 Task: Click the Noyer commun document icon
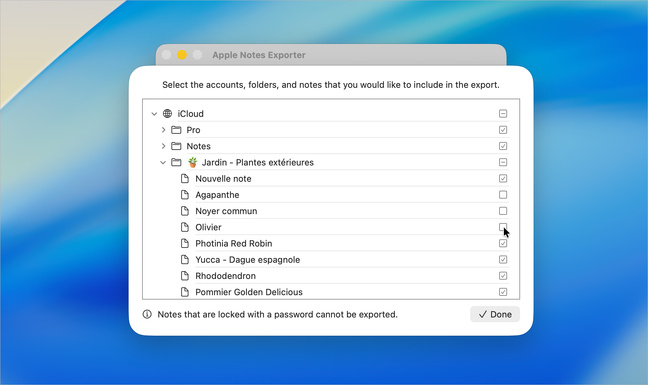pos(185,211)
